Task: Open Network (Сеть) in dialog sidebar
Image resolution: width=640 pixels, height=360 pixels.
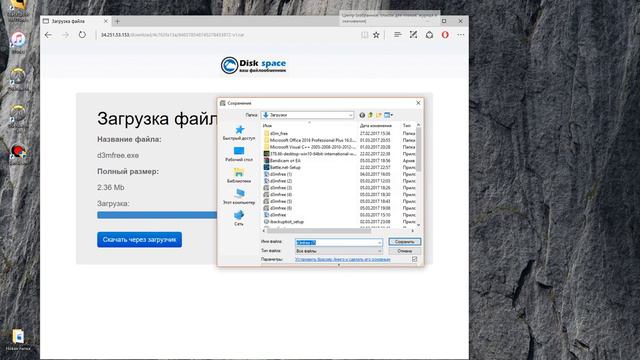Action: 239,218
